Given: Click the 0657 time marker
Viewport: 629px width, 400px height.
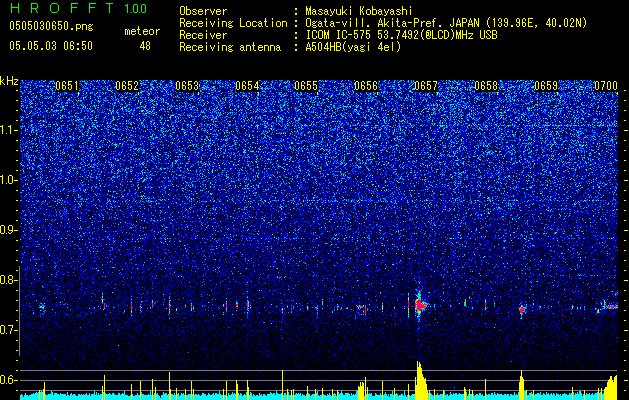Looking at the screenshot, I should click(x=426, y=86).
